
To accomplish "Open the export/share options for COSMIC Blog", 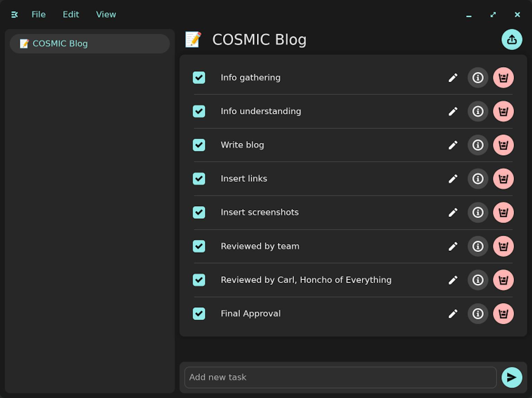I will [x=512, y=39].
